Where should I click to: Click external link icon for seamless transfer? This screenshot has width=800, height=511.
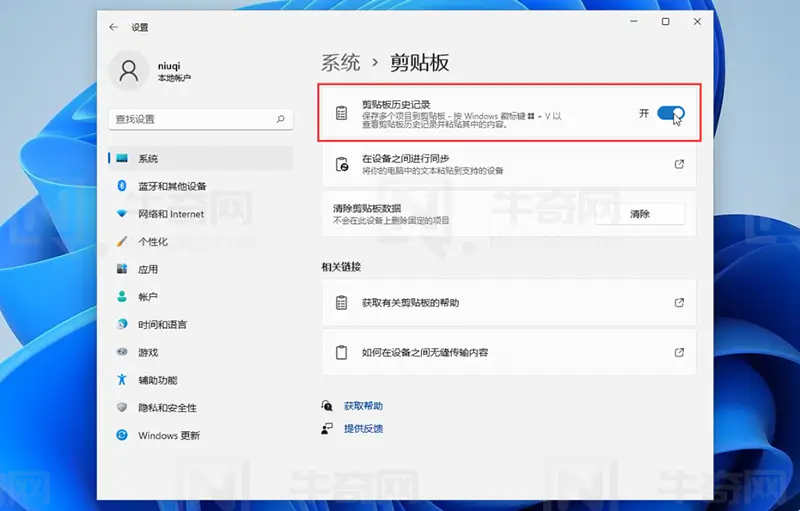tap(679, 352)
